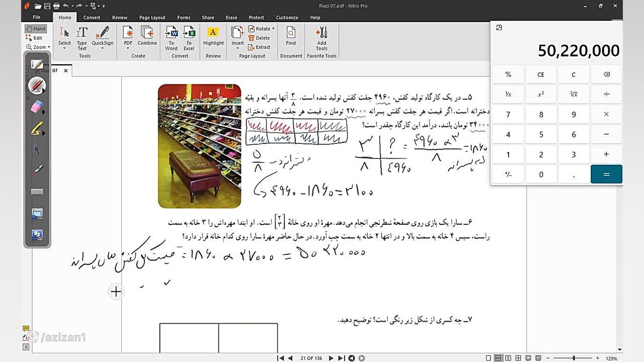Open the Protect ribbon tab
This screenshot has width=644, height=362.
pos(256,18)
